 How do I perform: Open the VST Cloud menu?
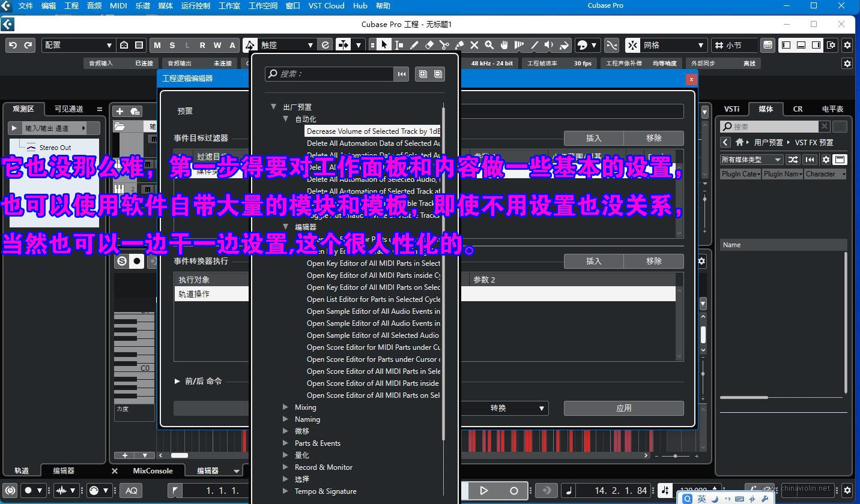(x=326, y=6)
